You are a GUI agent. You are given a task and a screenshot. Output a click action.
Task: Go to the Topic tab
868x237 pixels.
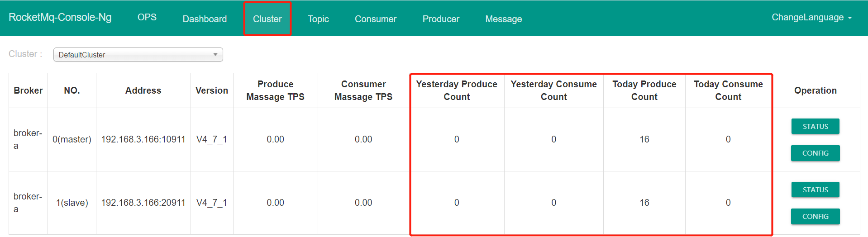click(x=318, y=19)
